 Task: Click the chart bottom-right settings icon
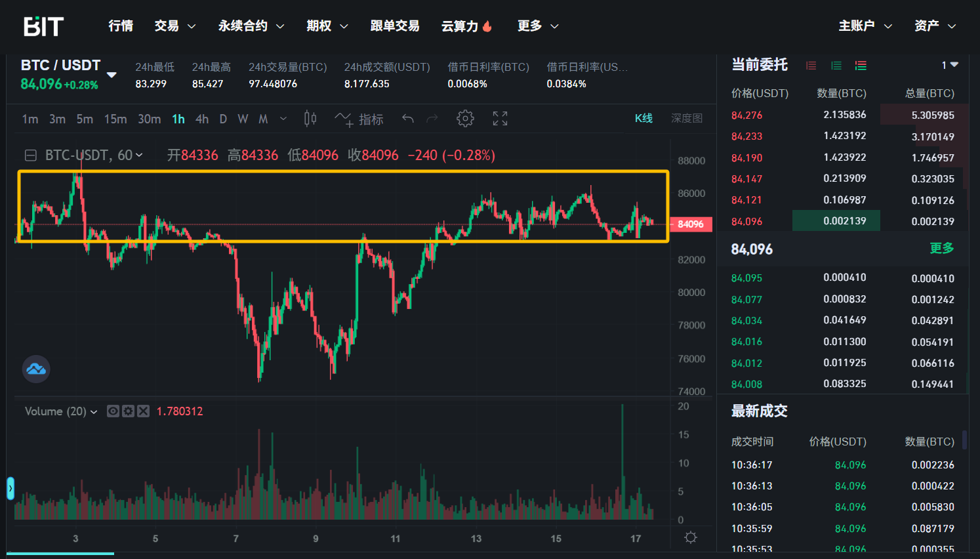pyautogui.click(x=690, y=538)
